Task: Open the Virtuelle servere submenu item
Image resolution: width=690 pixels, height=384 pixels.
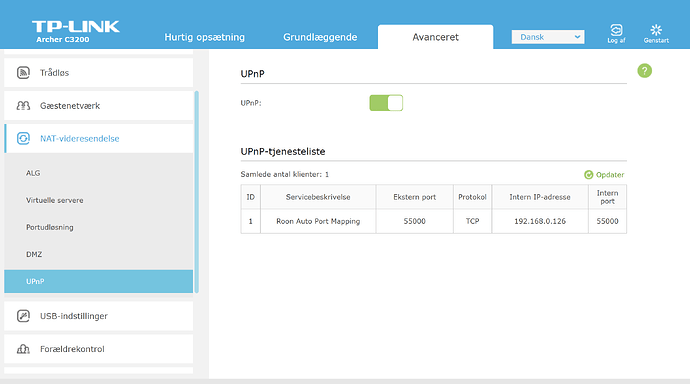Action: [x=99, y=200]
